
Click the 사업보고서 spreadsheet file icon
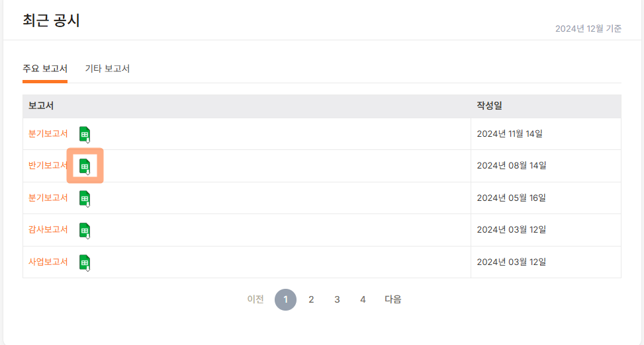(x=85, y=263)
